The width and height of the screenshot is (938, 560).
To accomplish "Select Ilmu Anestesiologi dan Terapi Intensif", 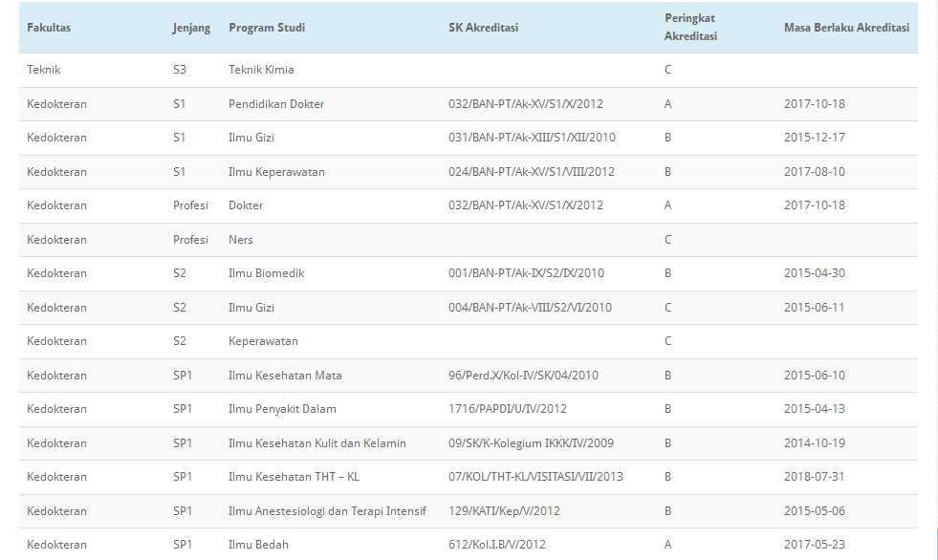I will coord(327,511).
